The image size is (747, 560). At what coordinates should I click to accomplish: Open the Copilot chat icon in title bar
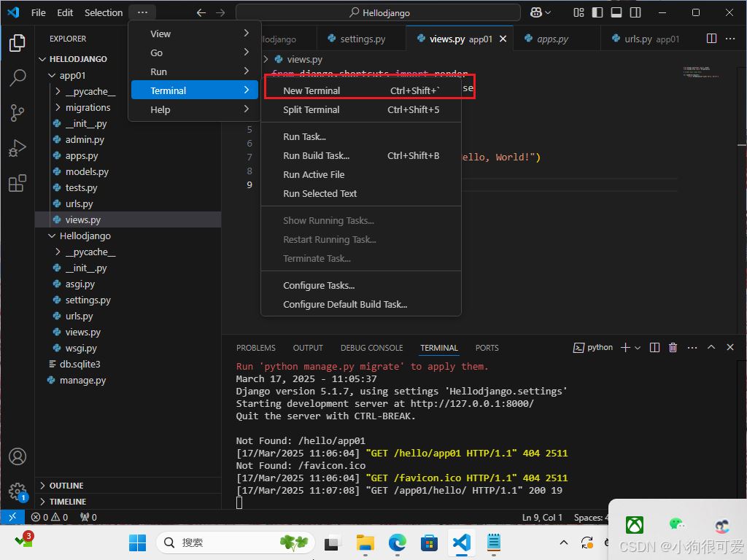(536, 13)
